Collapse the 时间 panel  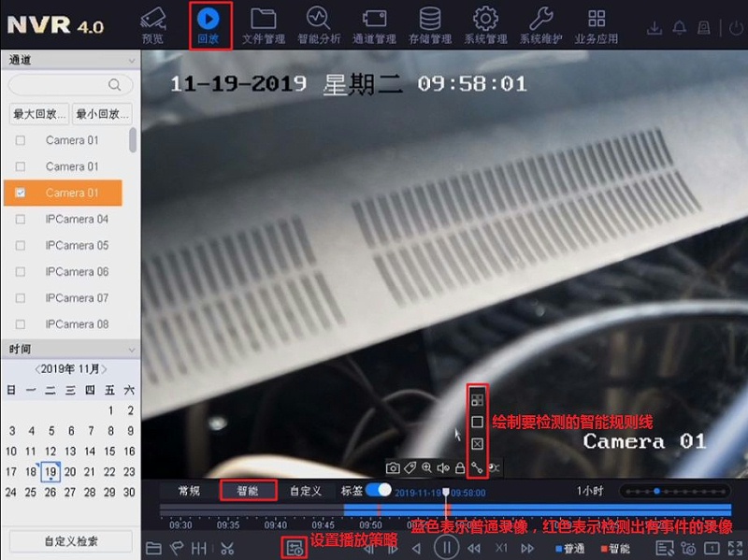(x=132, y=349)
